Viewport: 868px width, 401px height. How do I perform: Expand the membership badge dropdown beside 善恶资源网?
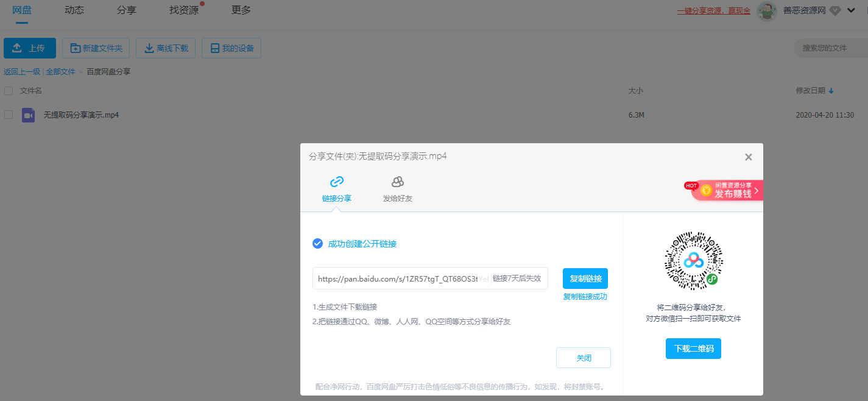pyautogui.click(x=836, y=10)
